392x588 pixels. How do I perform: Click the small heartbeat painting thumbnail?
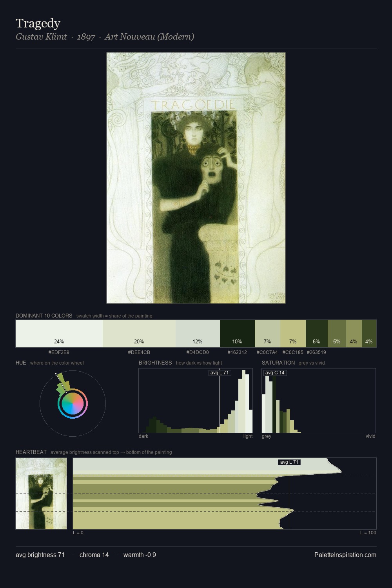[41, 494]
